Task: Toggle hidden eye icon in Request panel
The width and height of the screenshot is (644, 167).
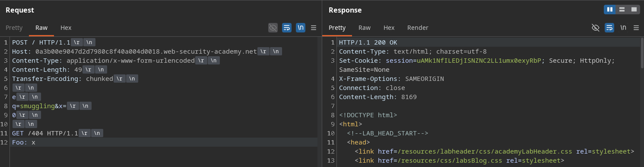Action: [x=273, y=28]
